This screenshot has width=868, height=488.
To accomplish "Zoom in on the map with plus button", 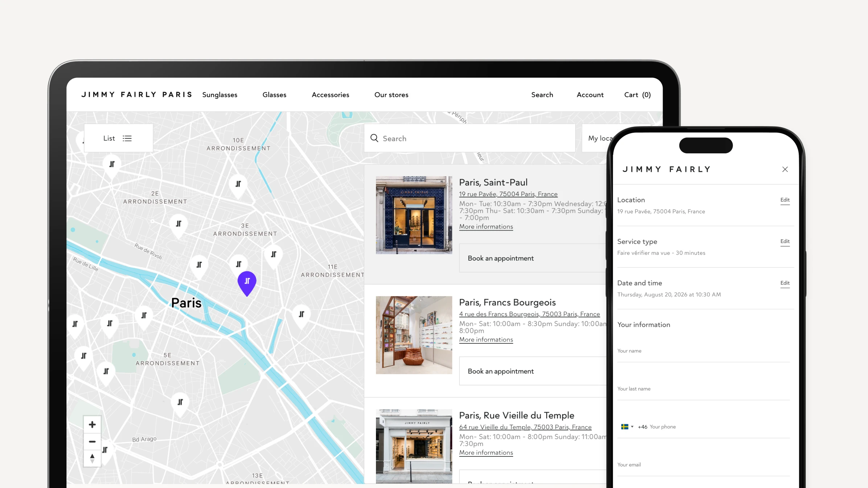I will coord(92,425).
